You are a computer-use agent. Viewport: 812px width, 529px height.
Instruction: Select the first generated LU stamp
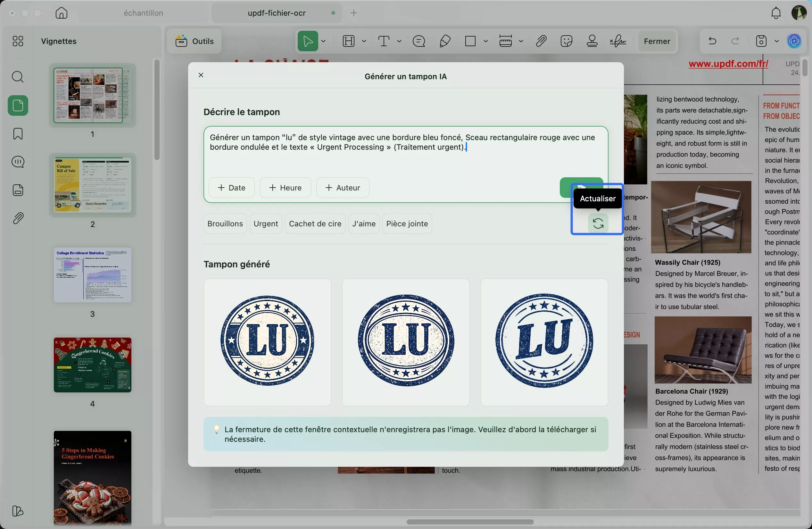point(267,342)
